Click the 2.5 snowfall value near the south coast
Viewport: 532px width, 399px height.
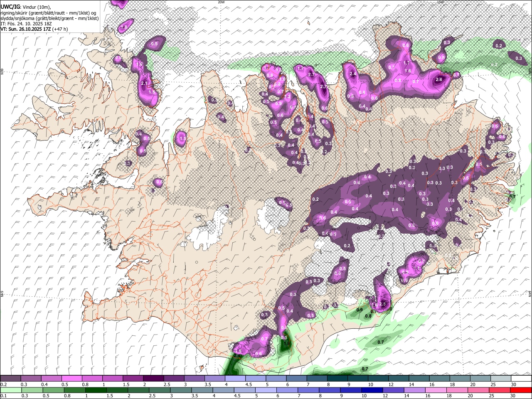click(383, 304)
